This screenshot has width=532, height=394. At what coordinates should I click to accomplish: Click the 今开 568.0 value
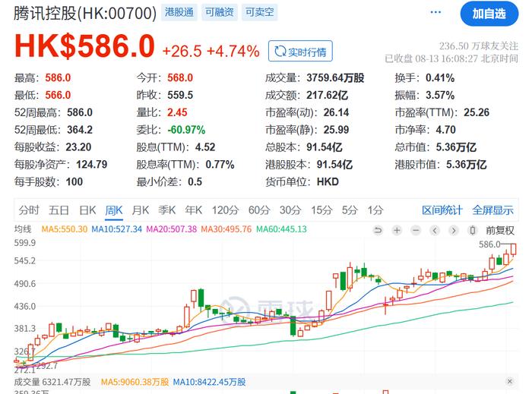pos(180,78)
